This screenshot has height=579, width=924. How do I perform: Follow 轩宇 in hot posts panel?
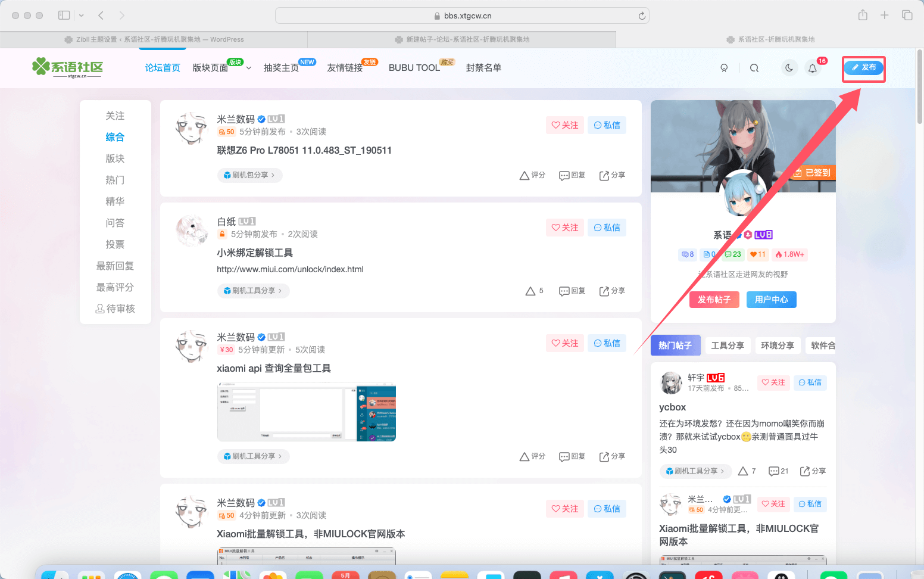773,382
